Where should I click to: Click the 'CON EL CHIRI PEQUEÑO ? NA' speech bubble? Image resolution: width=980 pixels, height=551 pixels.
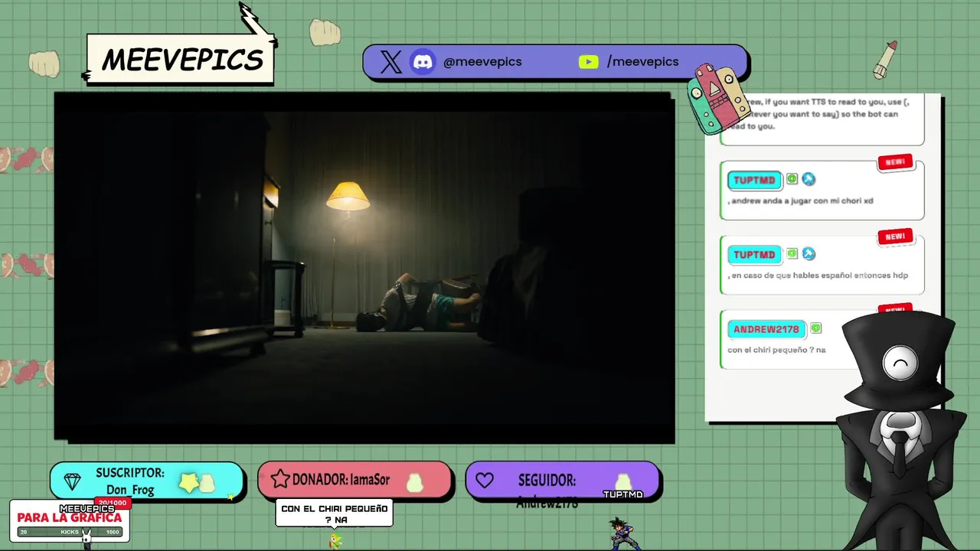(x=335, y=514)
